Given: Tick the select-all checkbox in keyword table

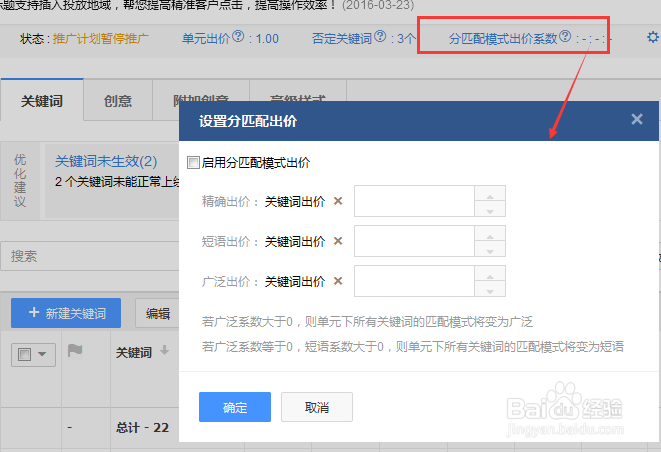Looking at the screenshot, I should tap(24, 354).
